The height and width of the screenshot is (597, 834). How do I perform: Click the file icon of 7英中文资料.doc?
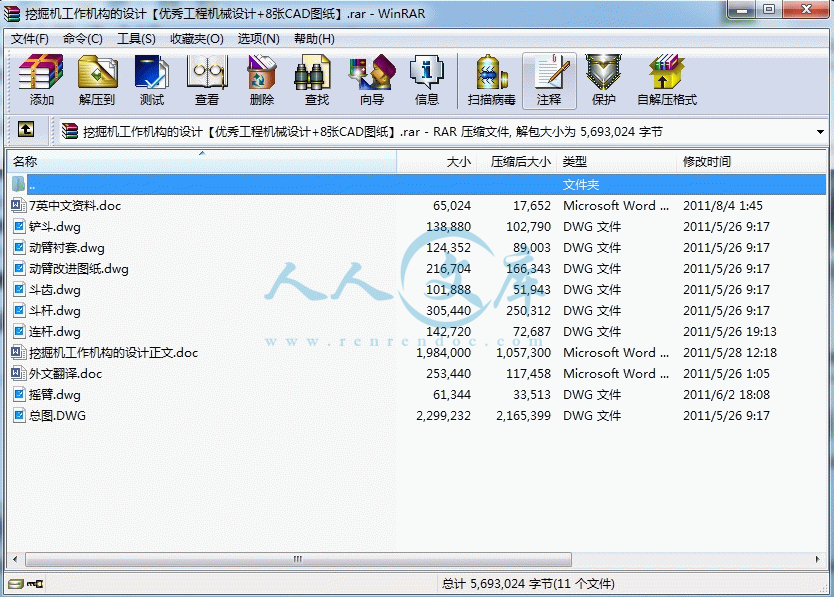[19, 205]
